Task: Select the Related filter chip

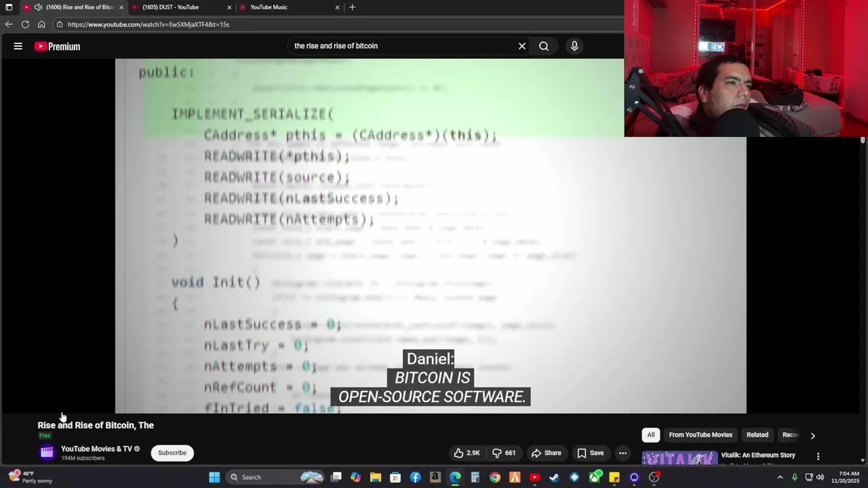Action: 757,435
